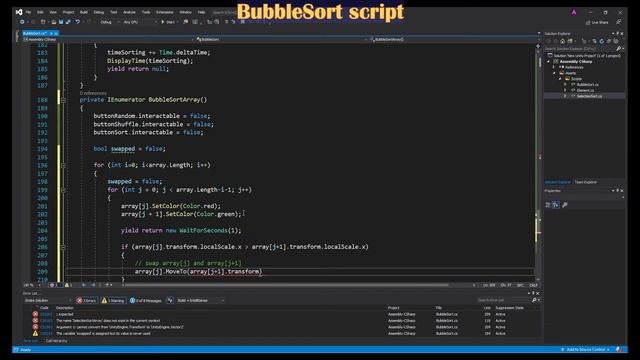Switch to the Call Hierarchy tab
The image size is (640, 360).
56,341
